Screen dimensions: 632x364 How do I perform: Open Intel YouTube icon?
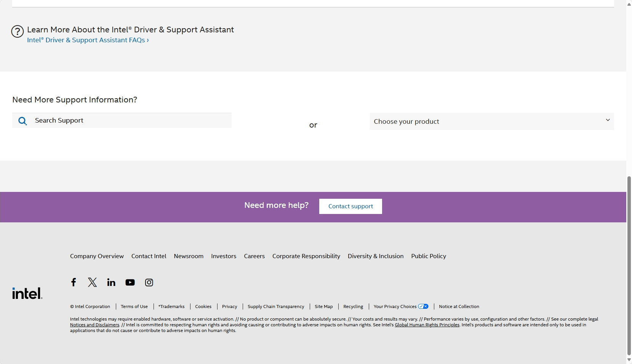[x=130, y=283]
